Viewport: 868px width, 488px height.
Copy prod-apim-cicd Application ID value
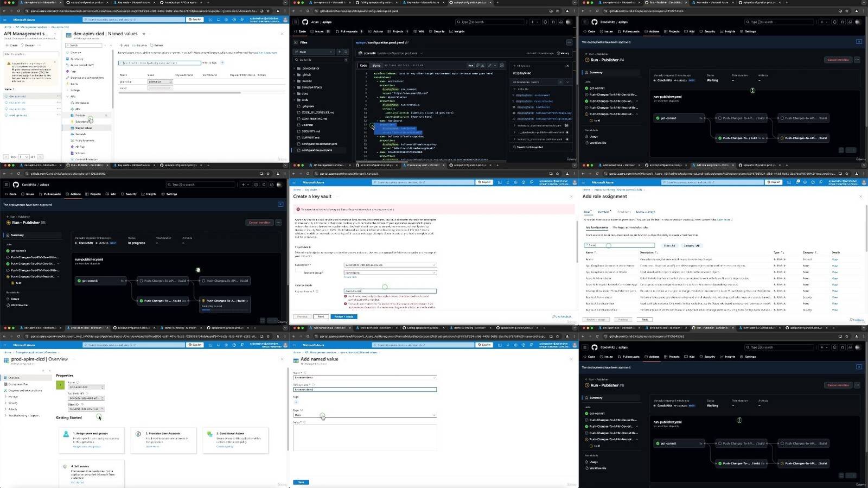coord(103,398)
